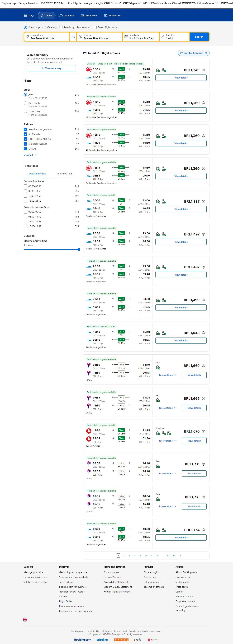
Task: Click the Airport taxis icon
Action: pos(105,16)
